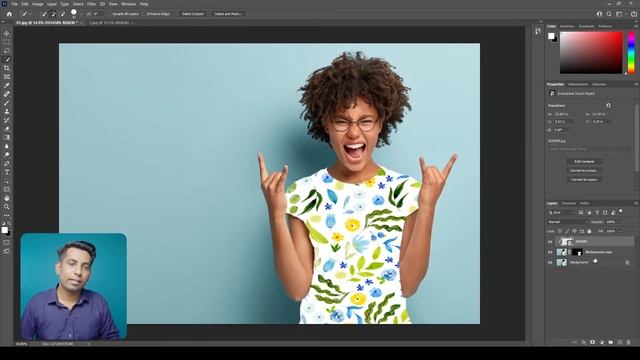640x360 pixels.
Task: Click Add to selection brush mode icon
Action: click(x=53, y=14)
